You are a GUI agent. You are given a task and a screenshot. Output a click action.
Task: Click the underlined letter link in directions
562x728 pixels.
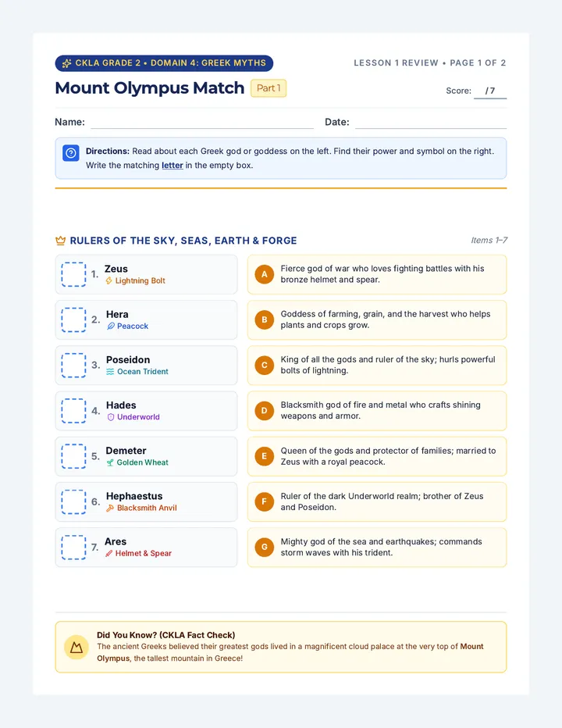pos(173,166)
